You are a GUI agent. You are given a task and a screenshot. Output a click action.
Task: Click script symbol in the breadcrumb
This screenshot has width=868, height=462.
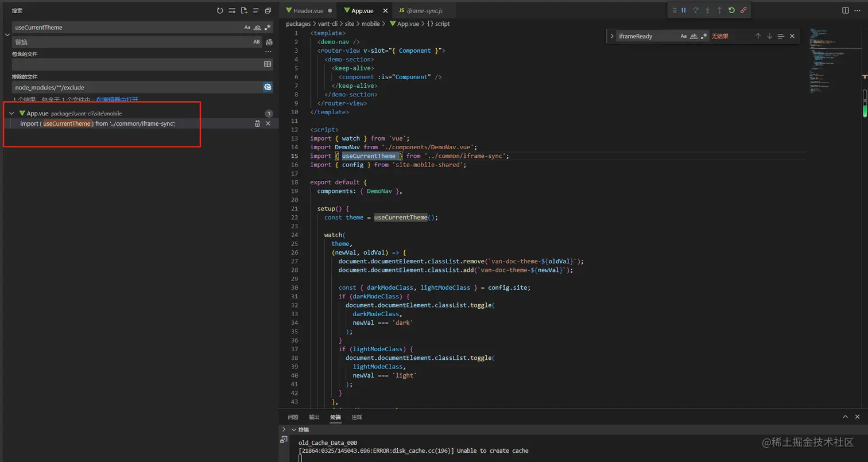pos(439,24)
